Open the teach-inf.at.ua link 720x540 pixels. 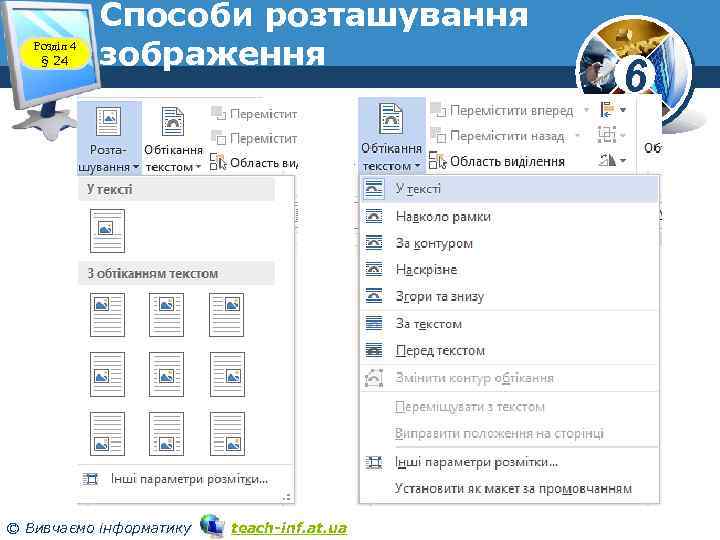[289, 528]
